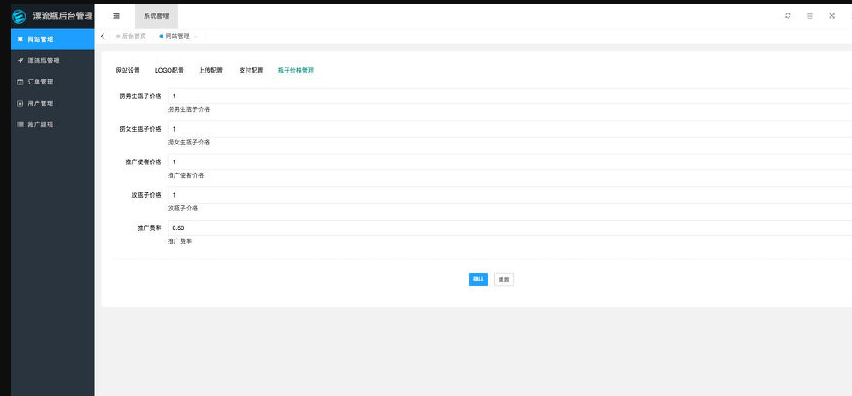Click the refresh icon in top bar
852x396 pixels.
[787, 16]
